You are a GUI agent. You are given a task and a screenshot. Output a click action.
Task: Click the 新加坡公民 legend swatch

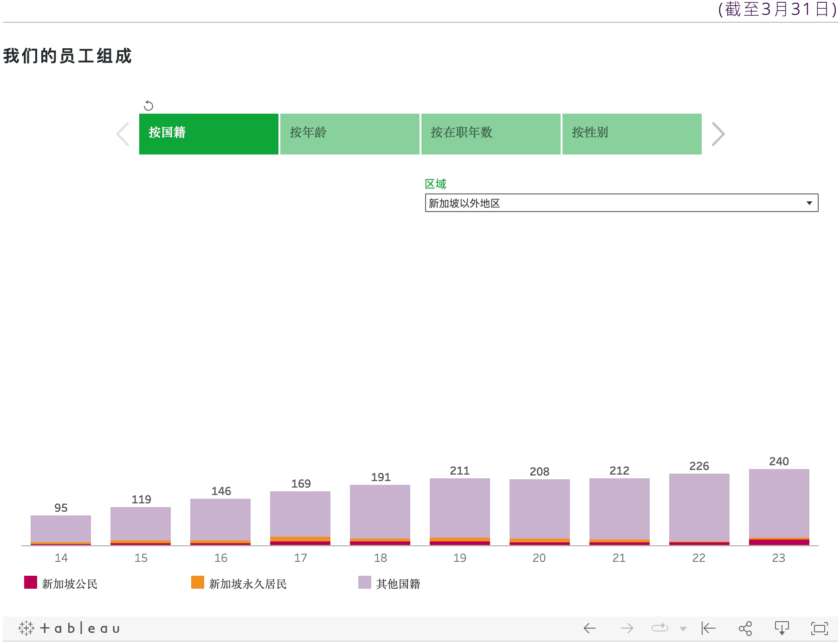[x=31, y=582]
